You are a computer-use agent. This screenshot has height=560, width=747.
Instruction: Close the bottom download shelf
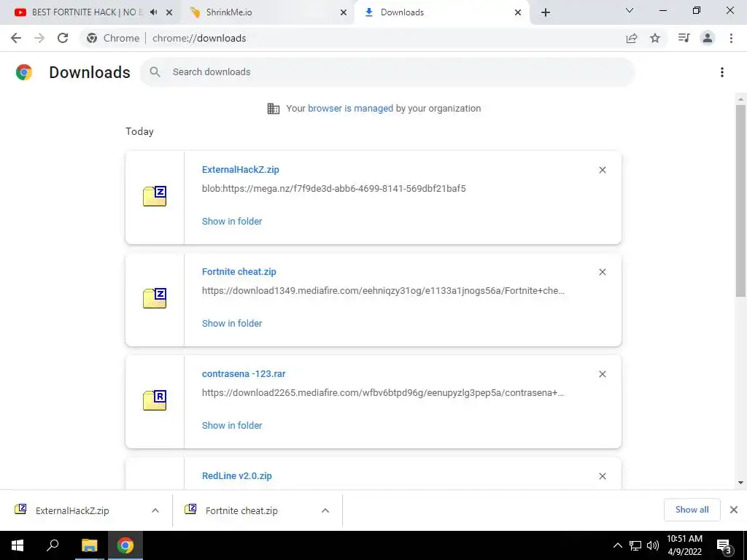pos(734,510)
